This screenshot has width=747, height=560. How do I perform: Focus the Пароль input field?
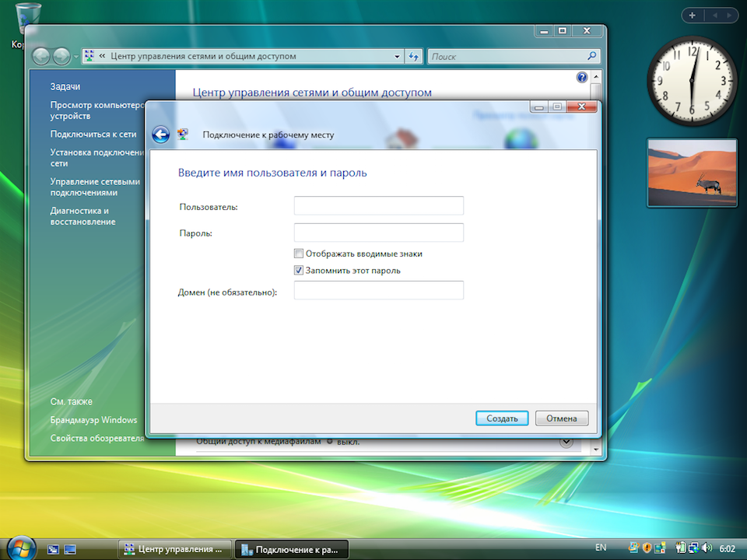tap(379, 233)
